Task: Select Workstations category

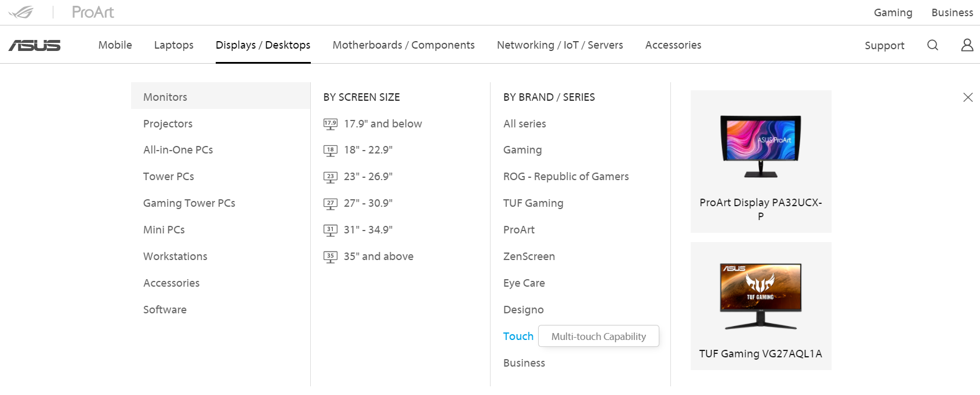Action: (x=175, y=257)
